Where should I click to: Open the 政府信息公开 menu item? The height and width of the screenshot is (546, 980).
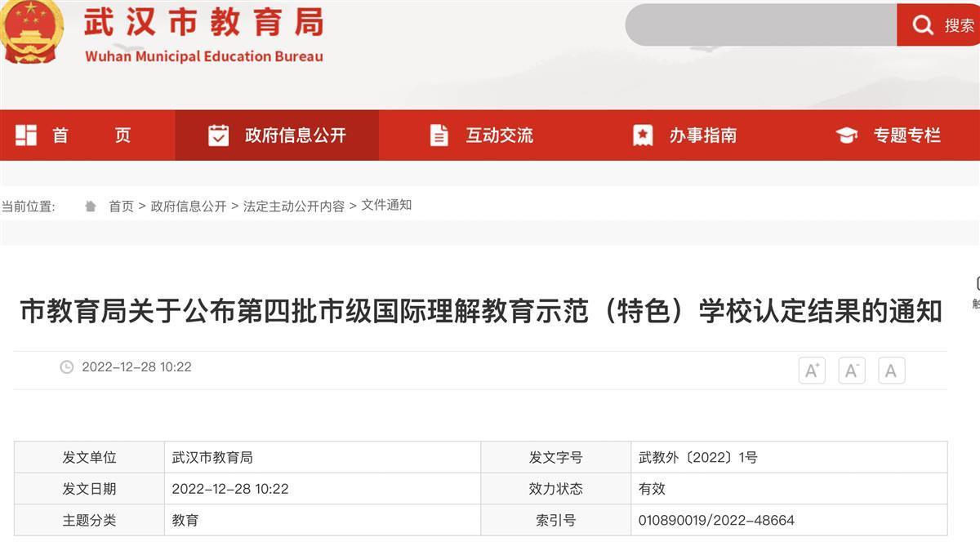point(295,135)
